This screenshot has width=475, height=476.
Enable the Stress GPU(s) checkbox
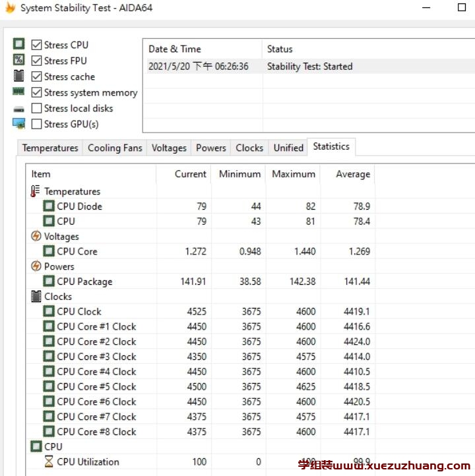click(x=36, y=124)
